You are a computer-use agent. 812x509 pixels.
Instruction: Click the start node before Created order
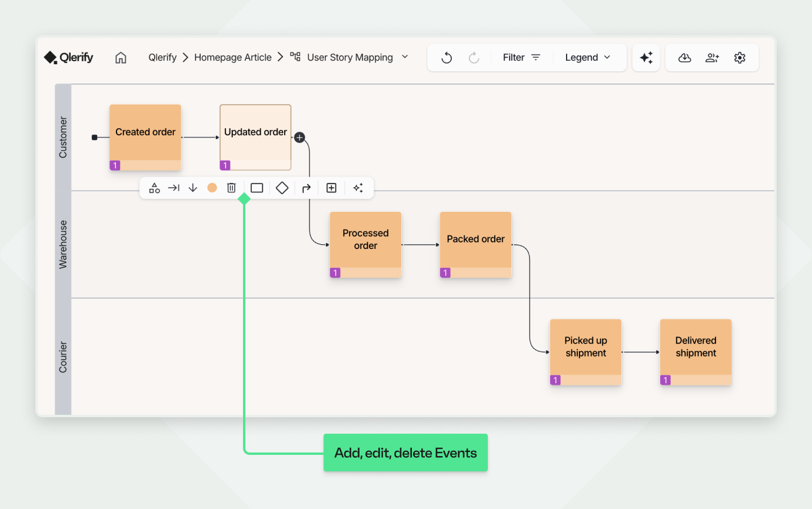tap(94, 137)
